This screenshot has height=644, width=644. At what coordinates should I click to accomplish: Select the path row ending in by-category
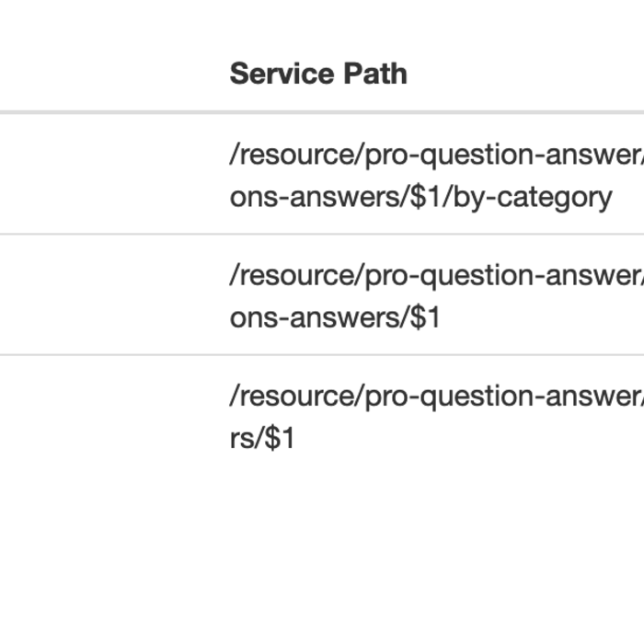point(322,175)
